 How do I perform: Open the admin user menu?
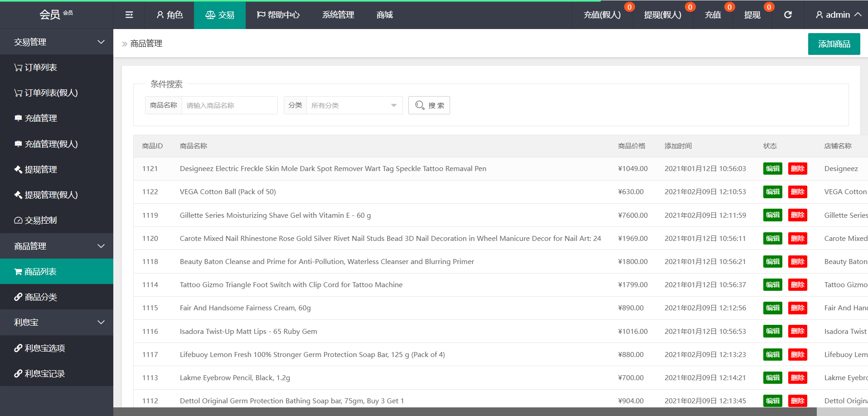point(838,15)
